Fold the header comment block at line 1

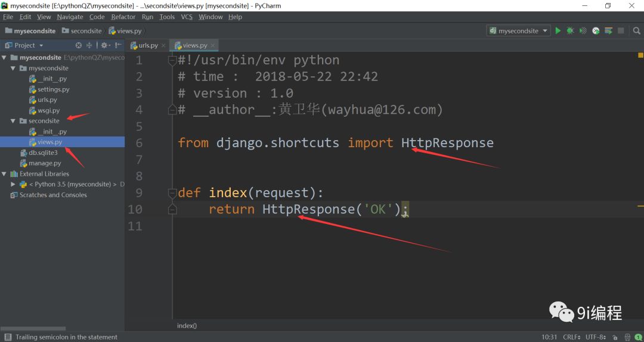coord(172,60)
